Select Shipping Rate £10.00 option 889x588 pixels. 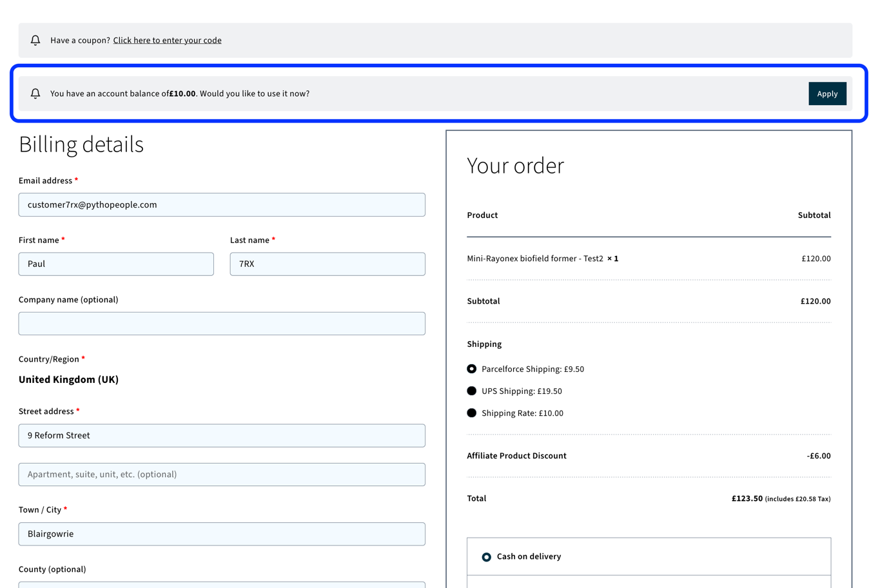[472, 413]
